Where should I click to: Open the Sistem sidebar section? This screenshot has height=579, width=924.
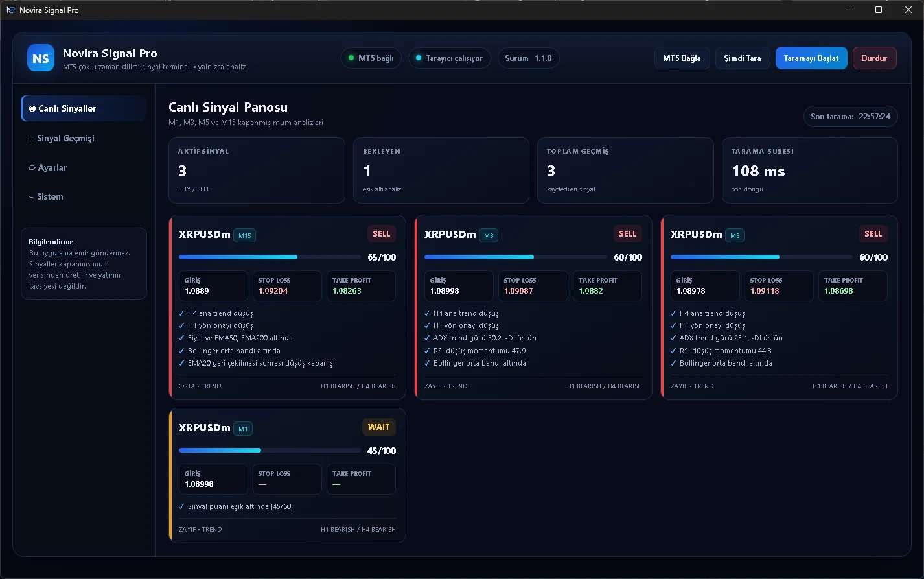click(x=84, y=196)
